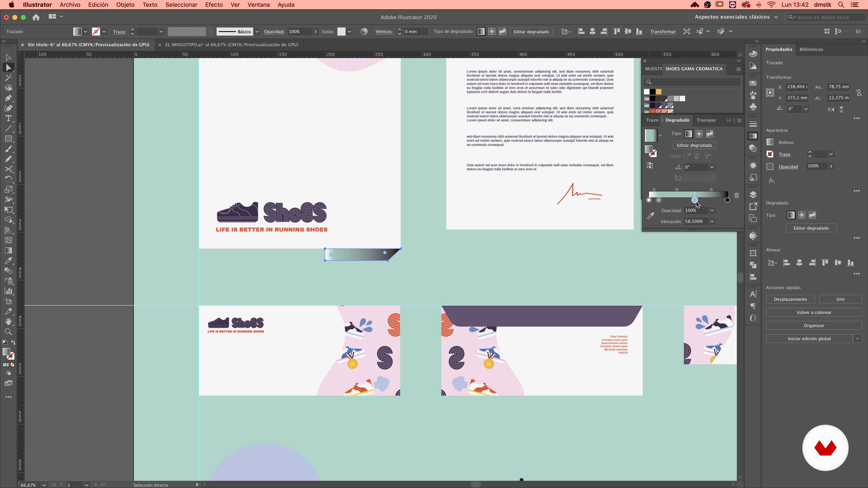Choose linear gradient type in Degradado panel
The image size is (868, 488).
[688, 134]
